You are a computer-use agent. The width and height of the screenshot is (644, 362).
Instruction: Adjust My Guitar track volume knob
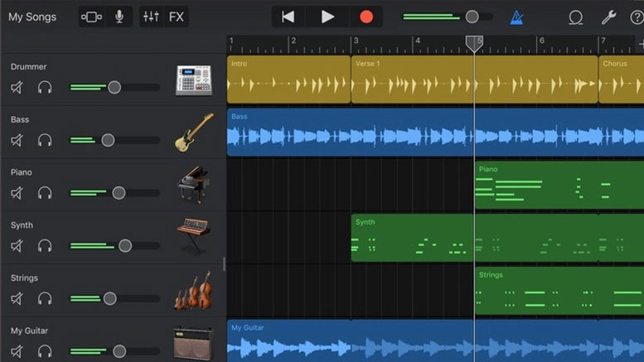(119, 351)
